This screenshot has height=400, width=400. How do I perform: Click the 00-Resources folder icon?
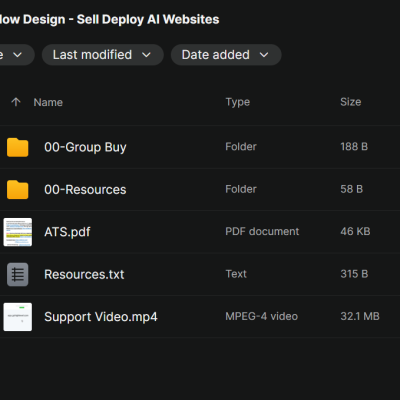coord(18,189)
